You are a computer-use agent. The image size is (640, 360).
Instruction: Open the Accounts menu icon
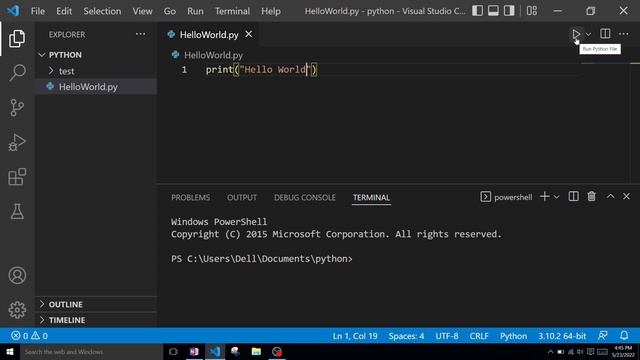[x=17, y=276]
